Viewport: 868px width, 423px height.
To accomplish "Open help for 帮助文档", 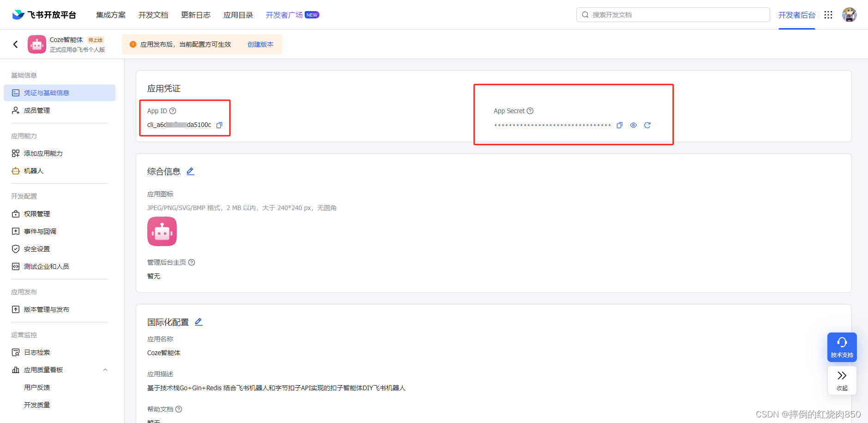I will (179, 409).
